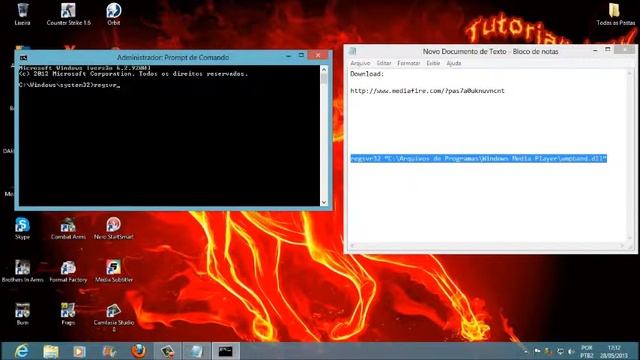
Task: Click the Command Prompt title bar system icon
Action: tap(24, 58)
